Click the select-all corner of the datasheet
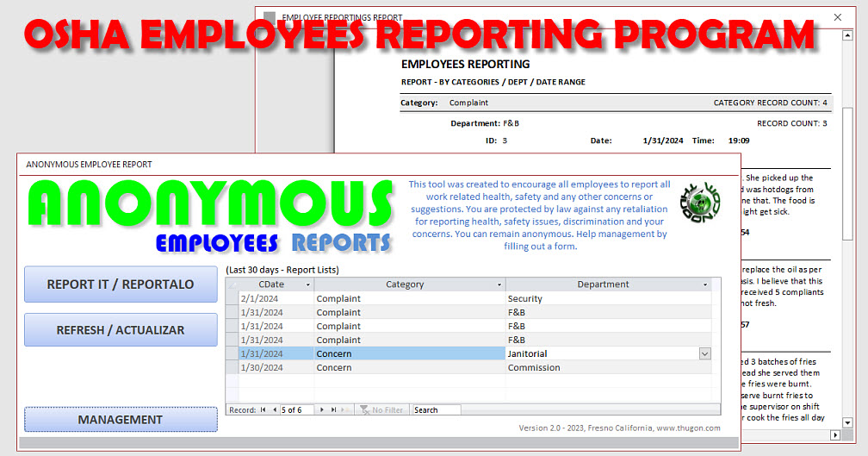 coord(232,284)
